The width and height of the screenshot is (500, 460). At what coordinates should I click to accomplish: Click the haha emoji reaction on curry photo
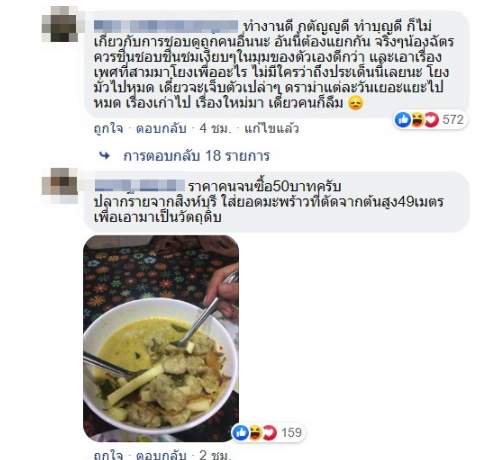pos(255,432)
